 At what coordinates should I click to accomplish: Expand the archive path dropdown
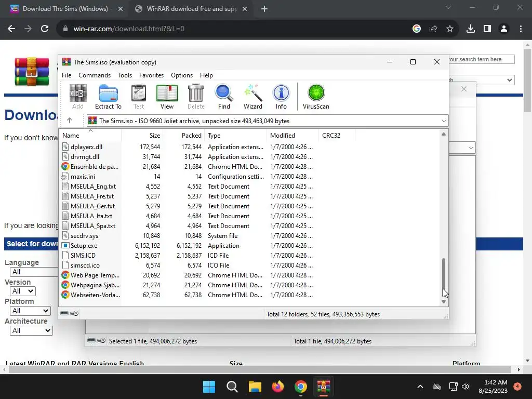tap(444, 121)
